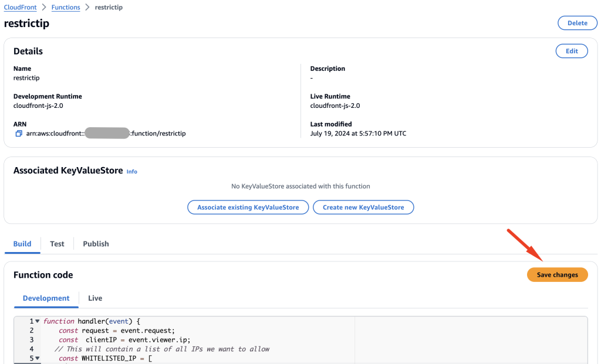
Task: Delete the restrictip function
Action: tap(578, 23)
